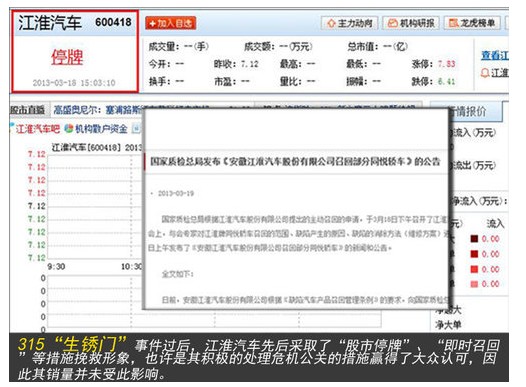This screenshot has height=387, width=526.
Task: Click the darkest red swatch in 流入 column
Action: point(474,239)
